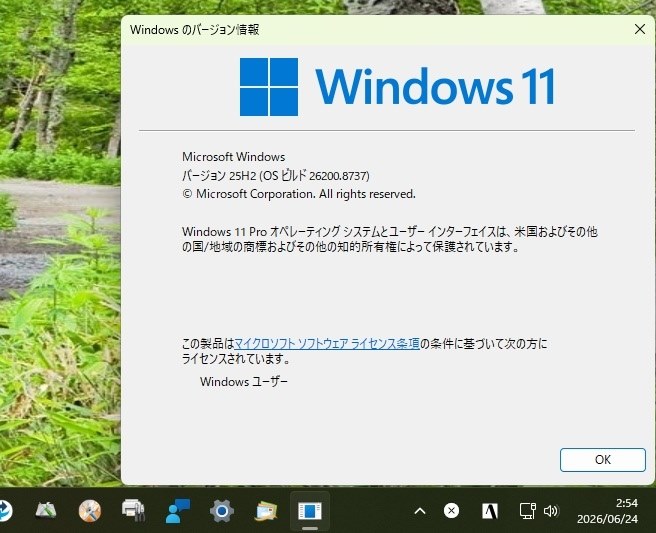Screen dimensions: 656x533
Task: Open the map with pencil taskbar icon
Action: pos(46,510)
